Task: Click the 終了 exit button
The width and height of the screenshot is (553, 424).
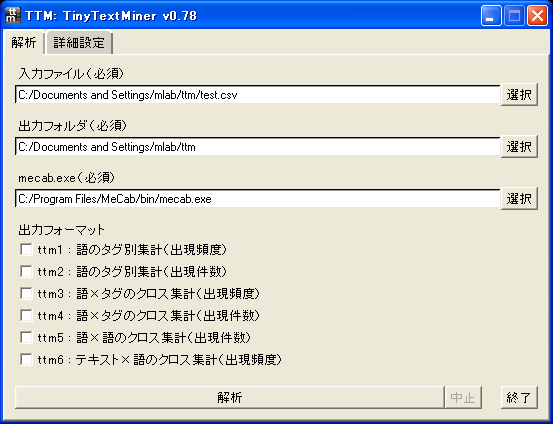Action: [519, 398]
